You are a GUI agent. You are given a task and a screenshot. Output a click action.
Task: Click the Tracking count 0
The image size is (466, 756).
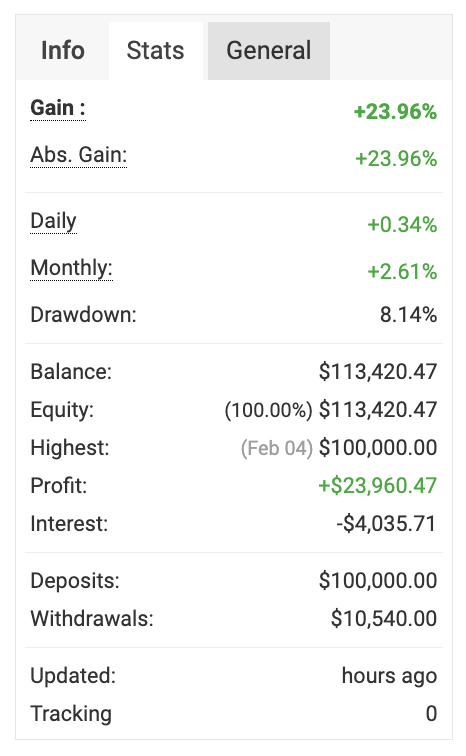(431, 714)
